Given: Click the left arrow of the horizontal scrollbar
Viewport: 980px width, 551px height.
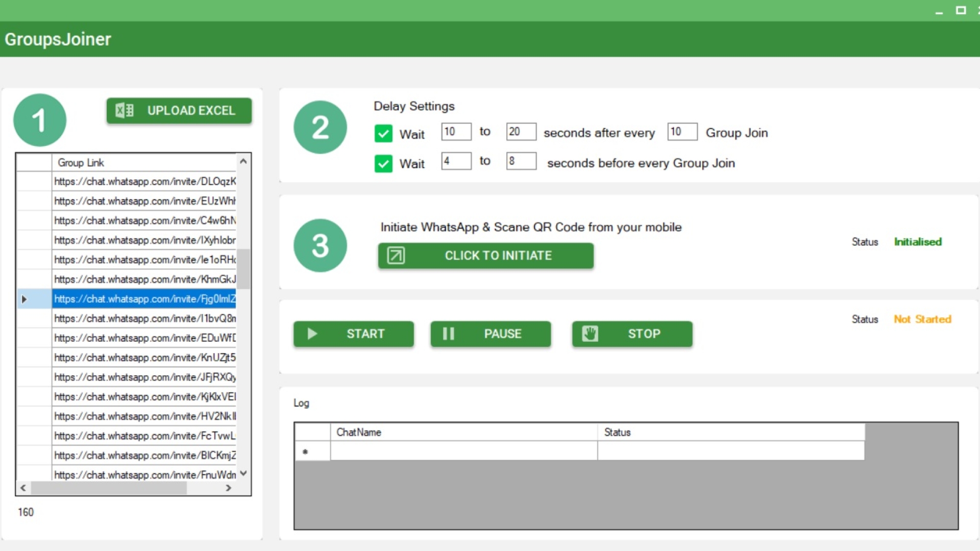Looking at the screenshot, I should click(23, 488).
